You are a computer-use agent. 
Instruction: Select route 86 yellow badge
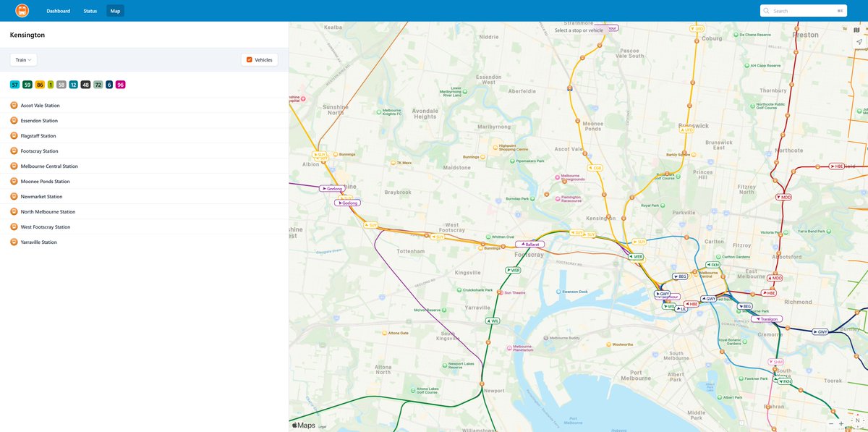point(40,85)
